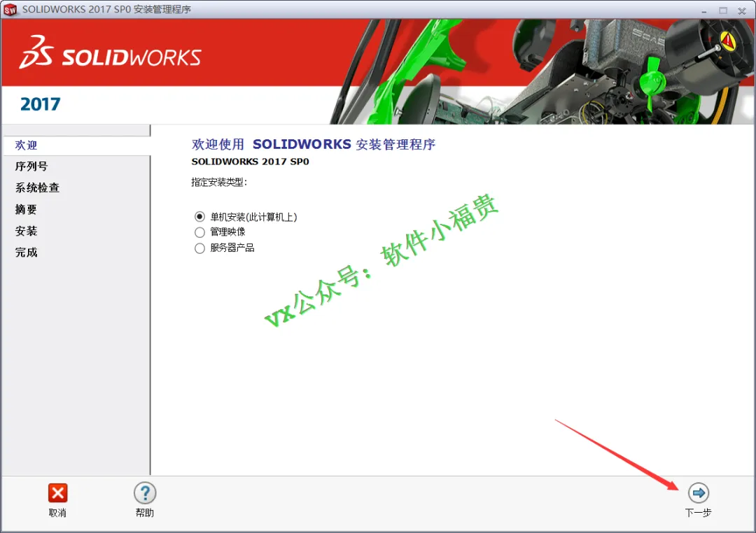Click the SW installer icon in title bar
The height and width of the screenshot is (533, 756).
coord(10,10)
